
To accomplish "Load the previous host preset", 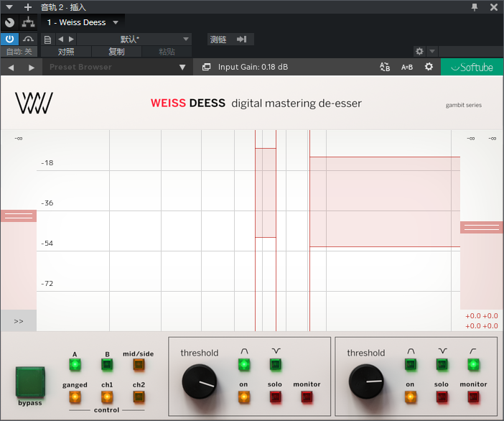I will (61, 40).
